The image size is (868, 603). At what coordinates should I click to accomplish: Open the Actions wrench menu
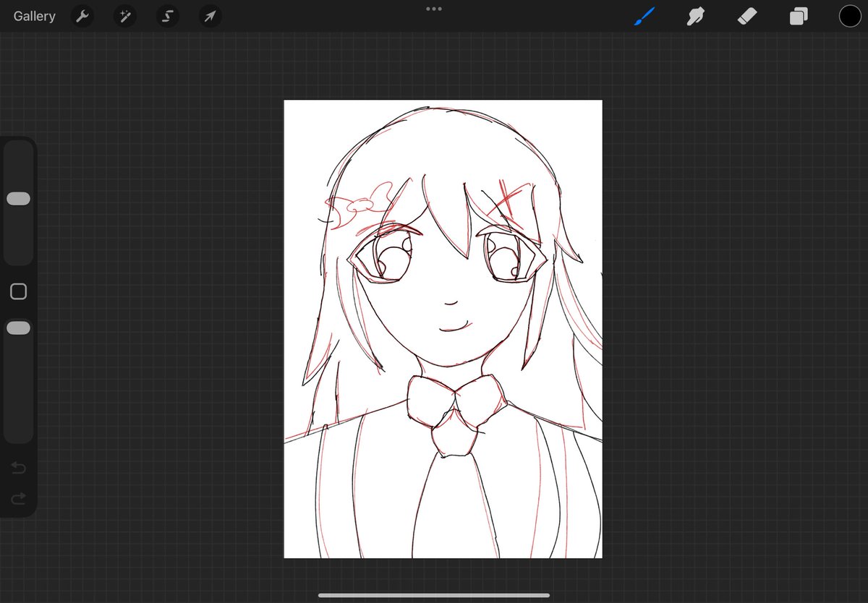pyautogui.click(x=83, y=16)
